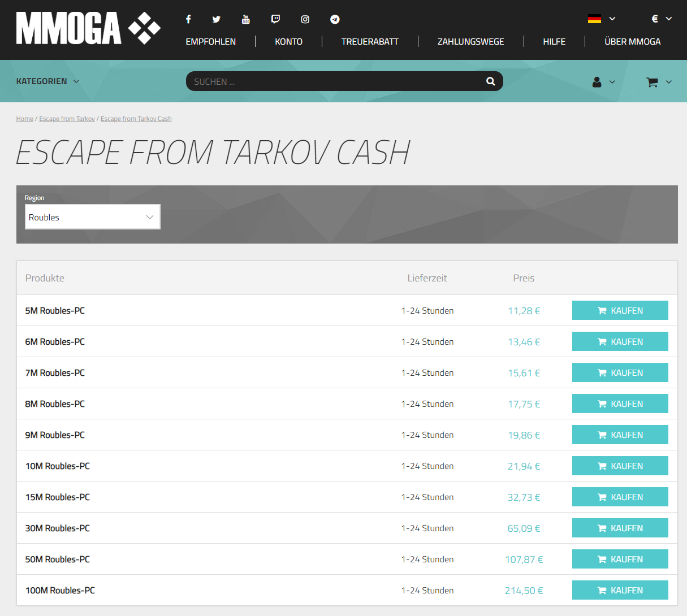The image size is (687, 616).
Task: Click the 32,73 € price
Action: (x=524, y=497)
